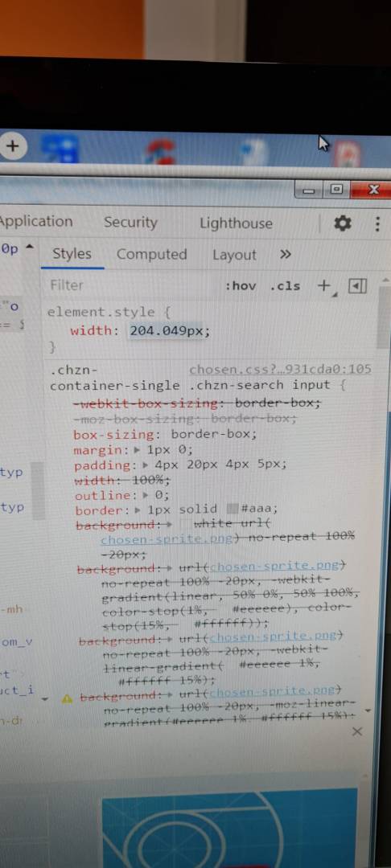The height and width of the screenshot is (868, 391).
Task: Open DevTools settings gear
Action: (x=343, y=223)
